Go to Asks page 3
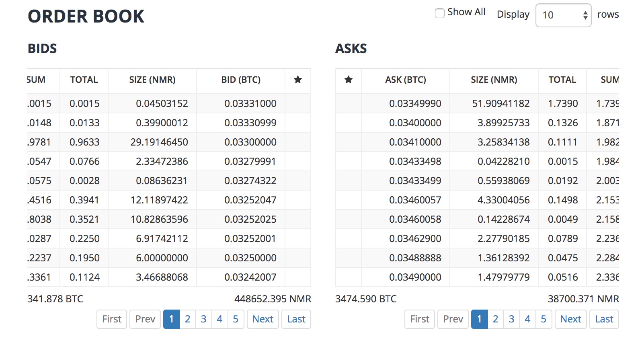644x353 pixels. point(511,319)
